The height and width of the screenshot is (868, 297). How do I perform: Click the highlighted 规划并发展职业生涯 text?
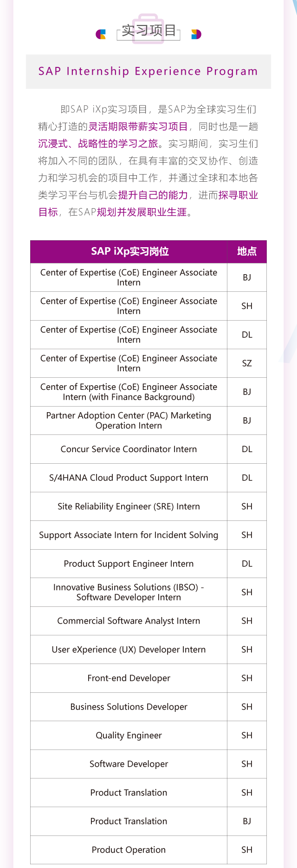142,212
